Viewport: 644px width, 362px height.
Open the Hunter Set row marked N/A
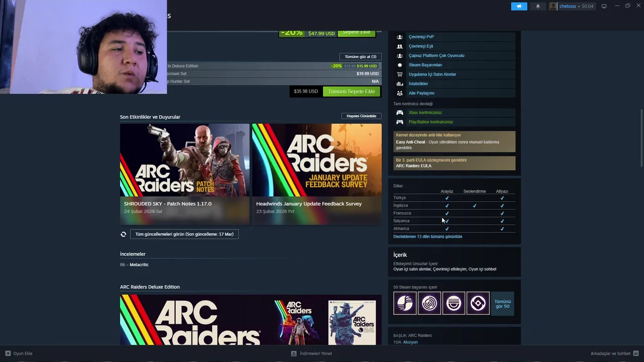[x=274, y=81]
